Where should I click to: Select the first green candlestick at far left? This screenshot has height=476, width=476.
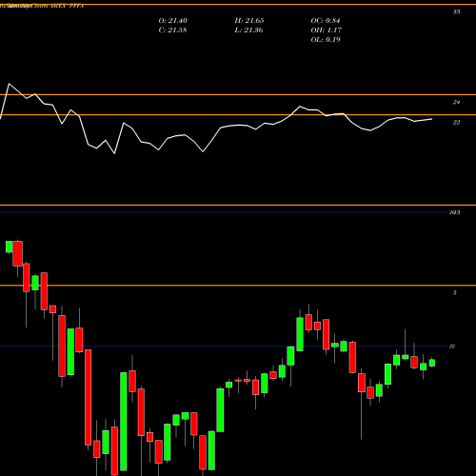tap(9, 247)
